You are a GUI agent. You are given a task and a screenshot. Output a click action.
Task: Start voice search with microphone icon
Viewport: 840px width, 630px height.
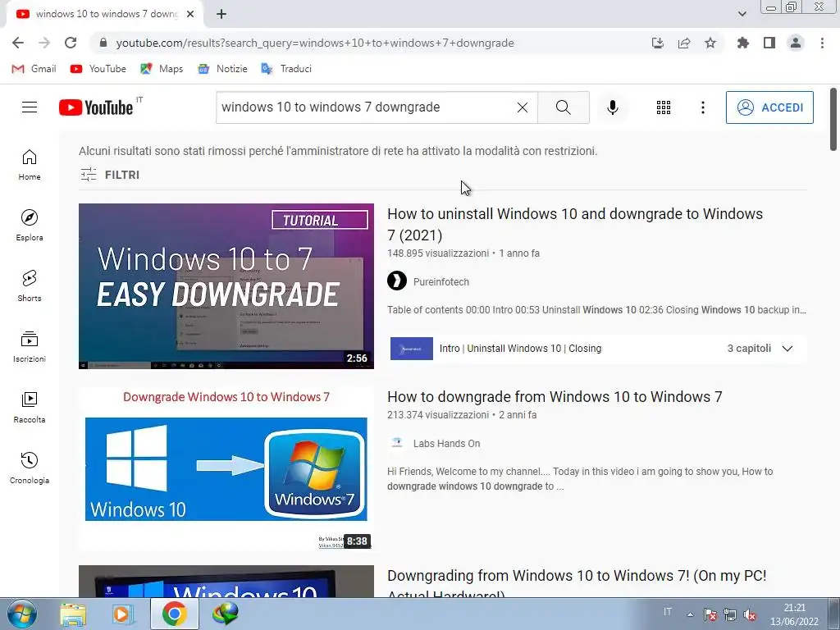click(612, 107)
